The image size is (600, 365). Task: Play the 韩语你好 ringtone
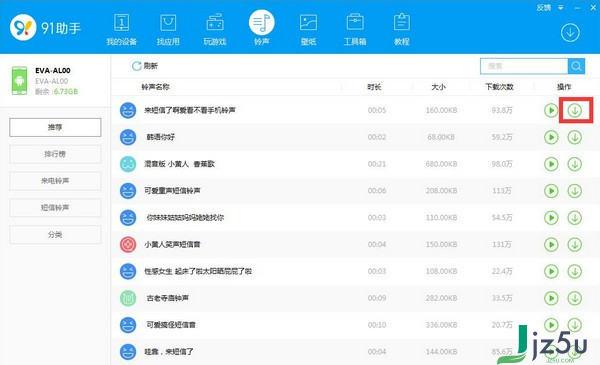pyautogui.click(x=551, y=137)
